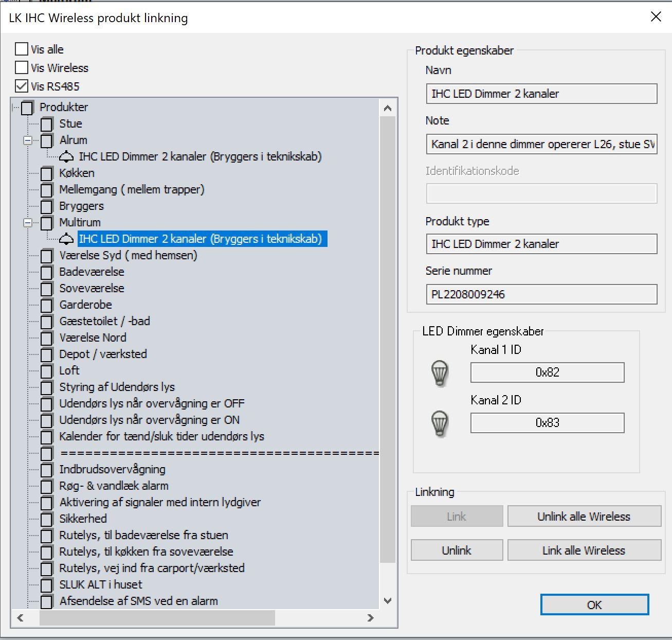Viewport: 672px width, 640px height.
Task: Select Udendørs lys når overvågning er ON
Action: [x=150, y=420]
